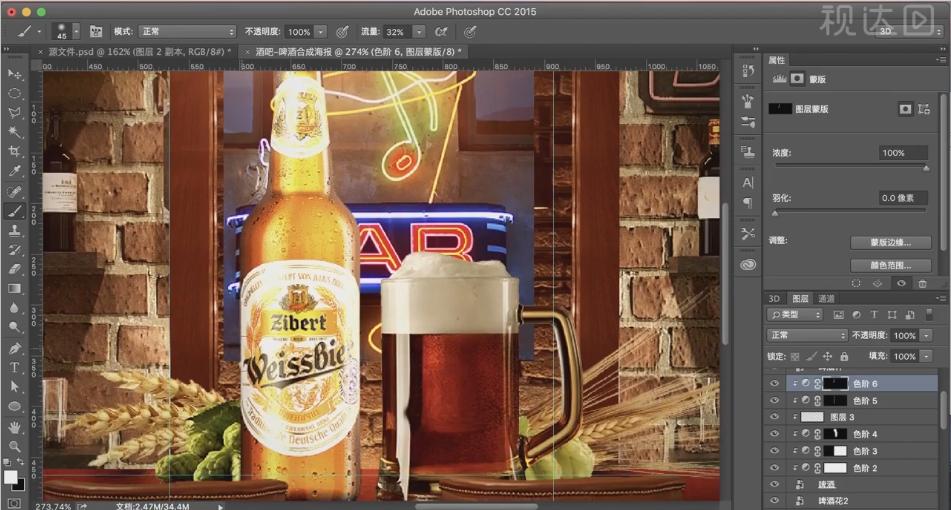Select the Ellipse shape tool
The height and width of the screenshot is (510, 951).
[15, 406]
